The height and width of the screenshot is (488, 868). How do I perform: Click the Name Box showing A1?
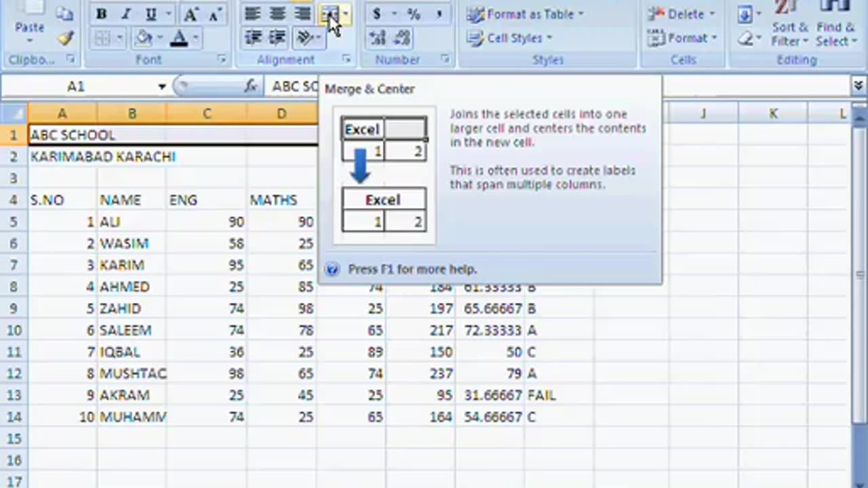(76, 86)
